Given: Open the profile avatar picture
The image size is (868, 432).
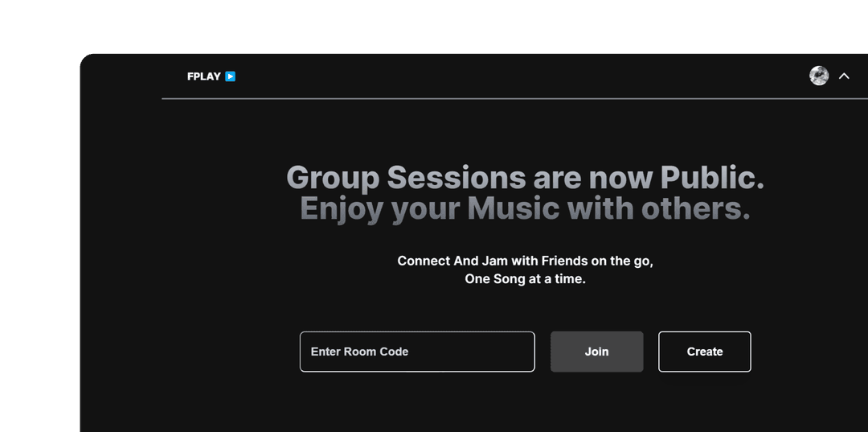Looking at the screenshot, I should tap(819, 76).
